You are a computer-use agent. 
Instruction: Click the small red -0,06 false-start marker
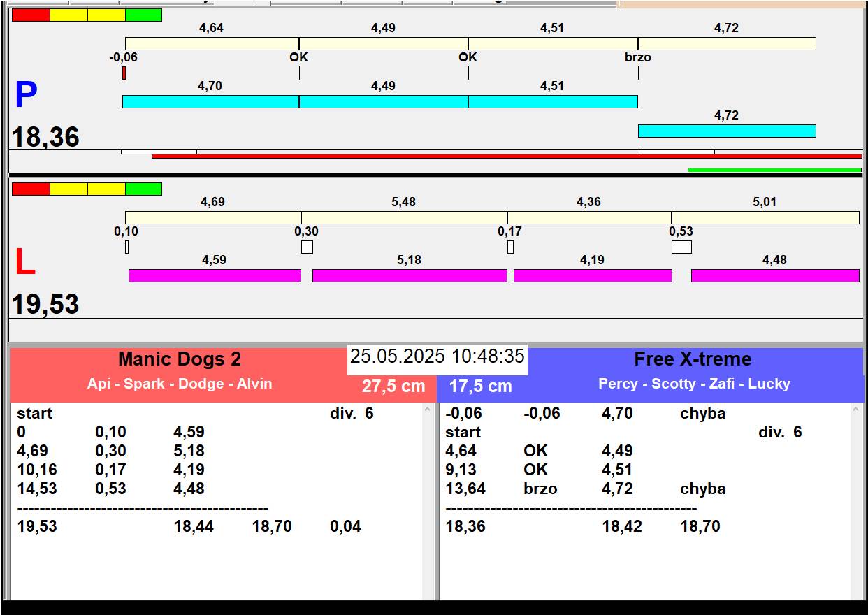click(x=124, y=73)
